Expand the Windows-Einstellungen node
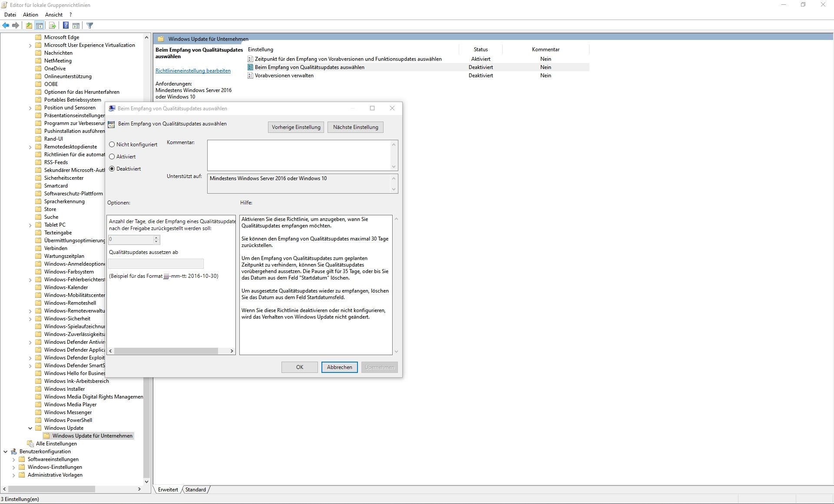Screen dimensions: 834x504 13,468
